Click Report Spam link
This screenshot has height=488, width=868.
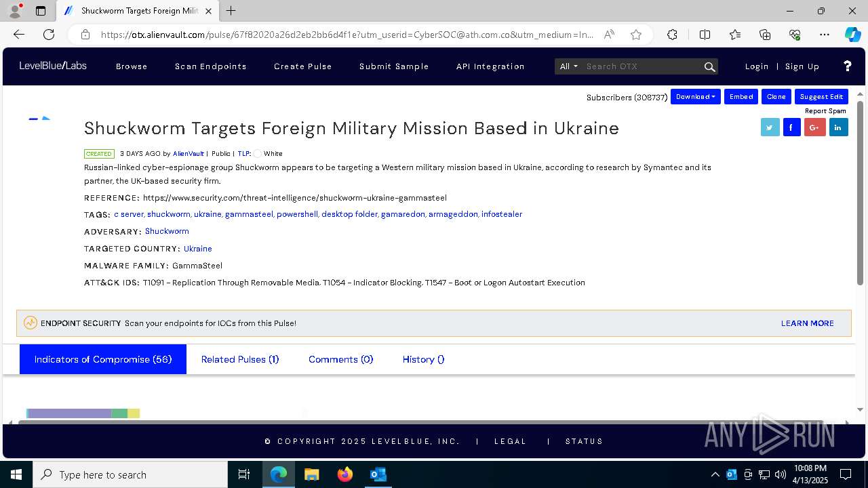pos(825,111)
